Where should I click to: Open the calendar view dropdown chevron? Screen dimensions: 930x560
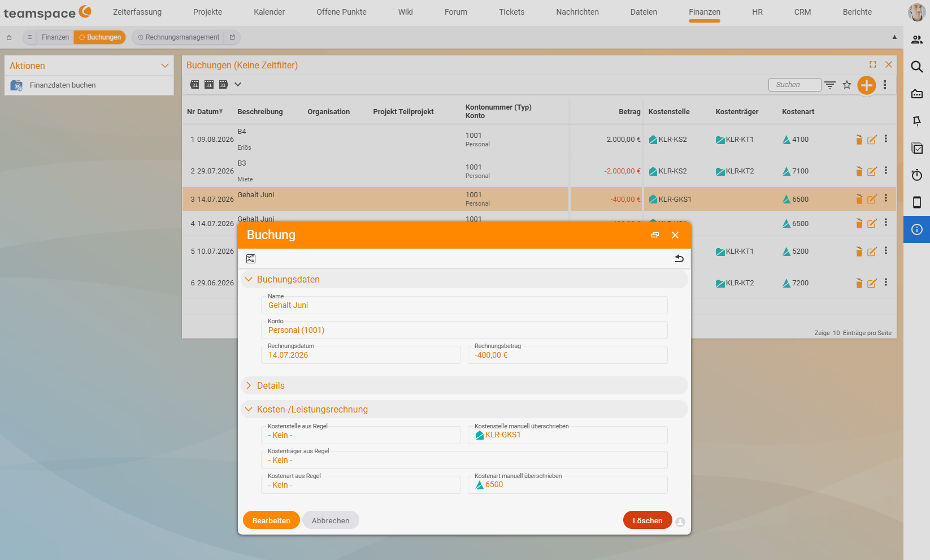pos(238,85)
